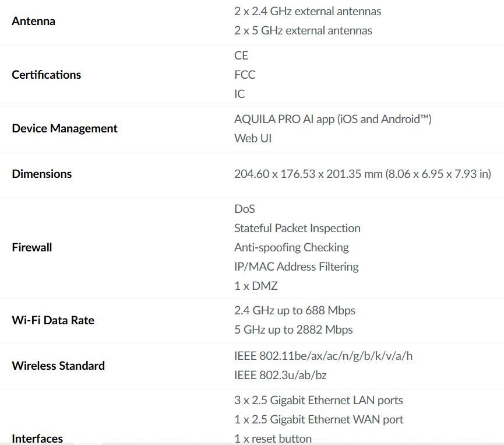Select IP/MAC Address Filtering line

[296, 267]
